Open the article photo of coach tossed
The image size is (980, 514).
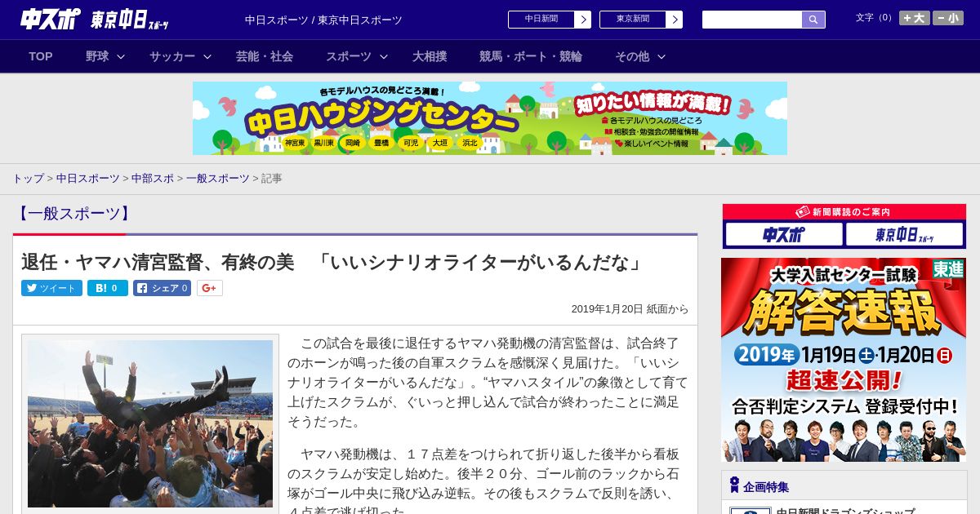pyautogui.click(x=150, y=423)
